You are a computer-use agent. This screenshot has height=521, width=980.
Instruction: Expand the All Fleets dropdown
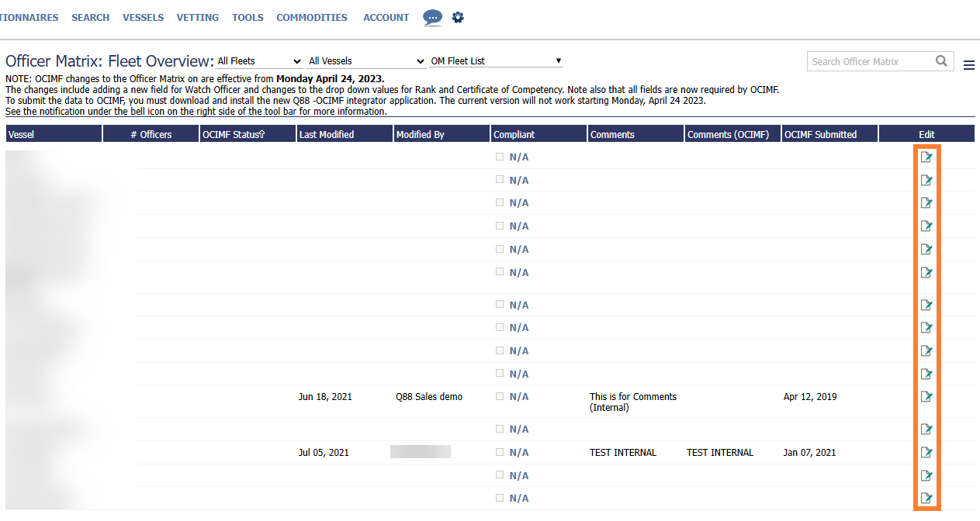pos(259,61)
